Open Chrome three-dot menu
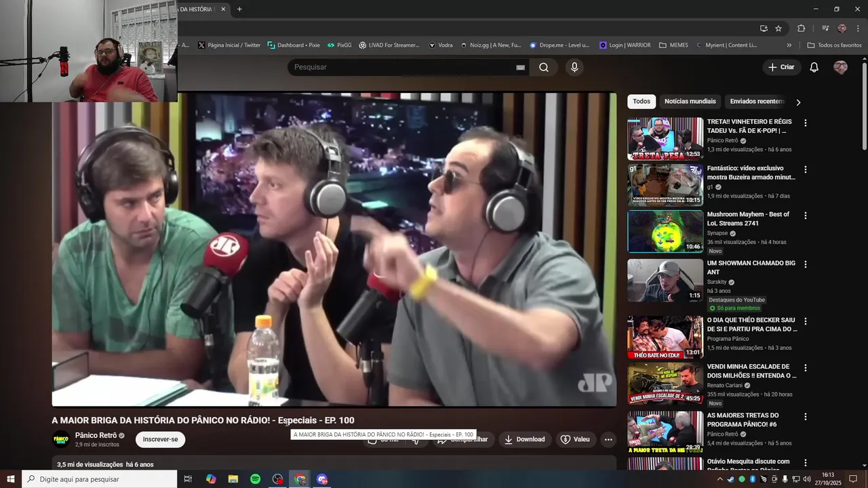 pos(857,28)
